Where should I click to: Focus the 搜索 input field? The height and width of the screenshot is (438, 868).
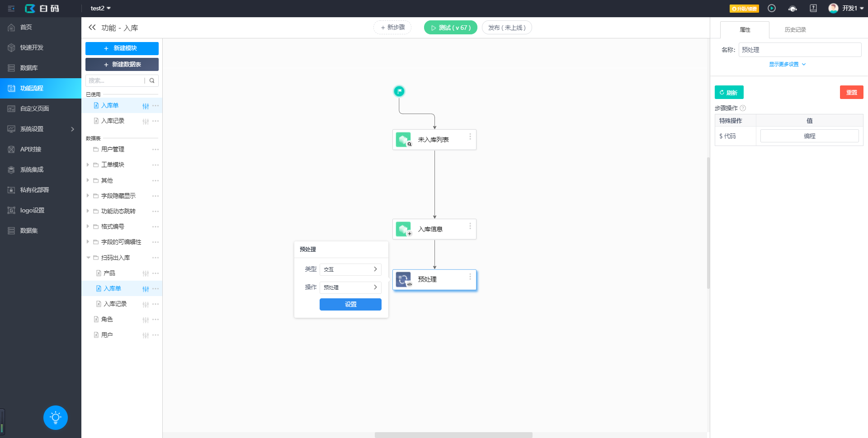pyautogui.click(x=114, y=80)
